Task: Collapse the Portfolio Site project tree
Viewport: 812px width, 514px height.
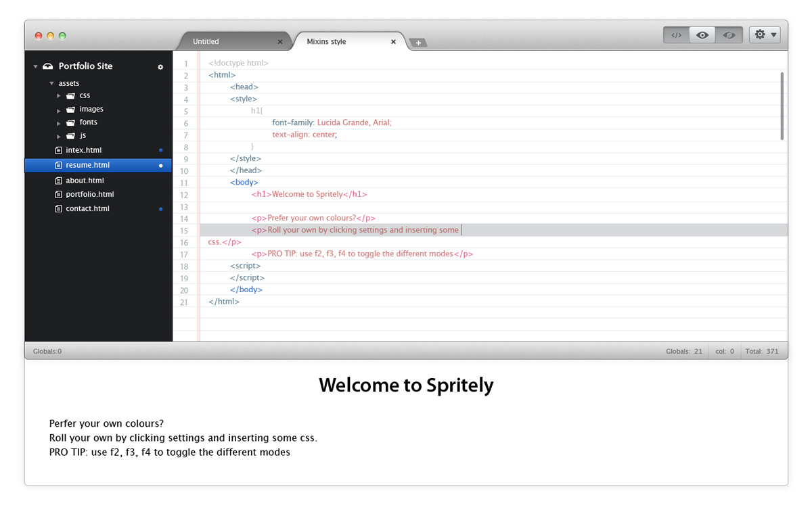Action: click(x=35, y=67)
